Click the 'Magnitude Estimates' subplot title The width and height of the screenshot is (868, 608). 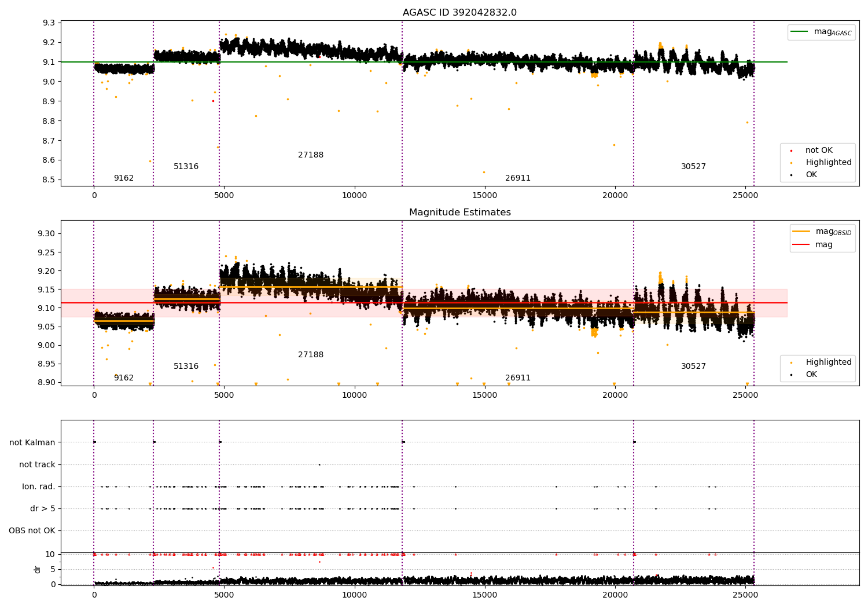tap(459, 213)
